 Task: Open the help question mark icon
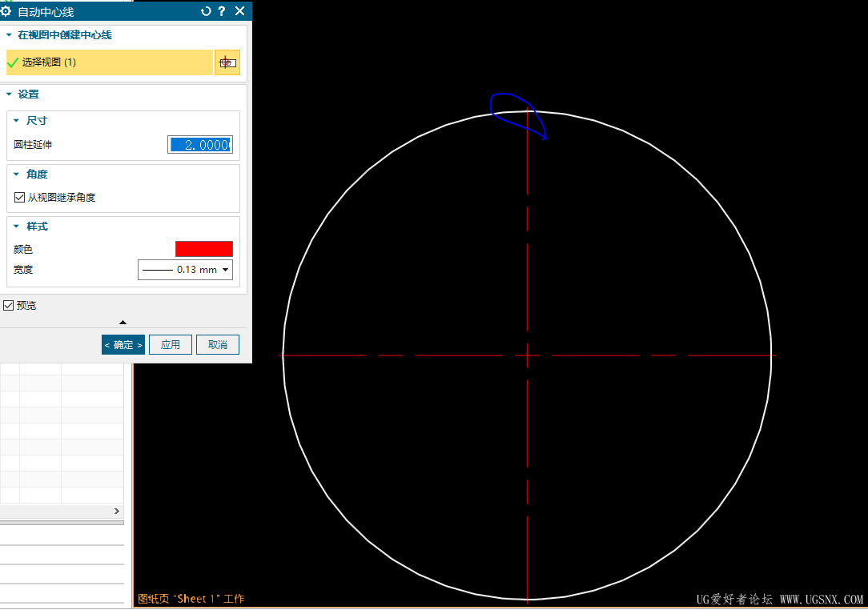[x=222, y=11]
